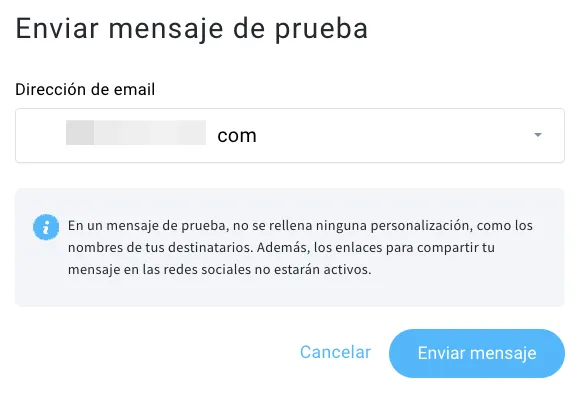Click the word "prueba" in the heading

click(322, 30)
